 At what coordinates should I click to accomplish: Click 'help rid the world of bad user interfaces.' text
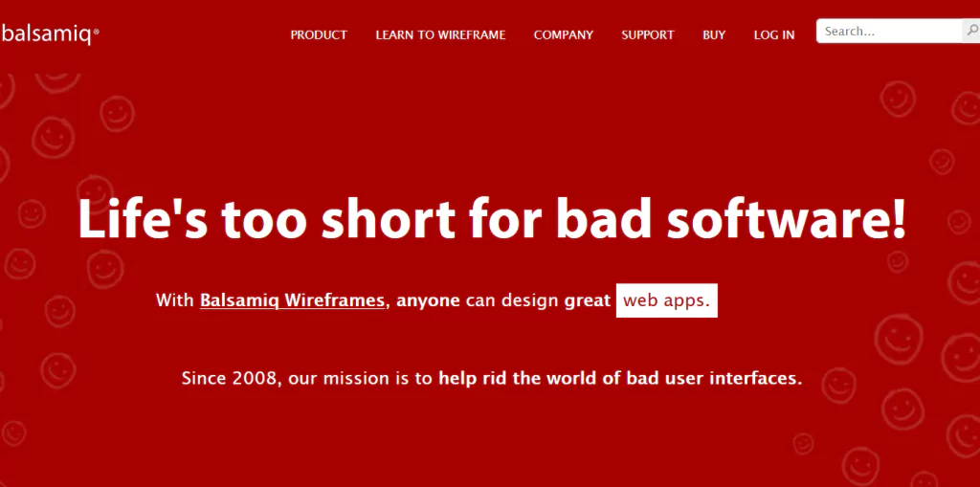pyautogui.click(x=620, y=378)
